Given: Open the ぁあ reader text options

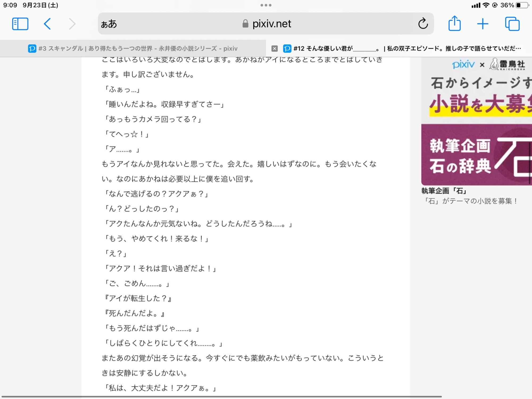Looking at the screenshot, I should click(109, 24).
